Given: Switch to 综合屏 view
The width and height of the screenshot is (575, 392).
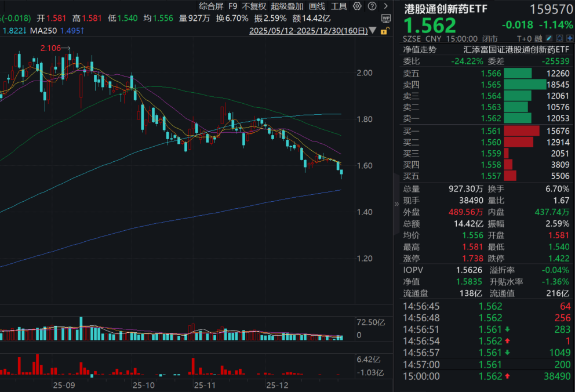Looking at the screenshot, I should 212,6.
